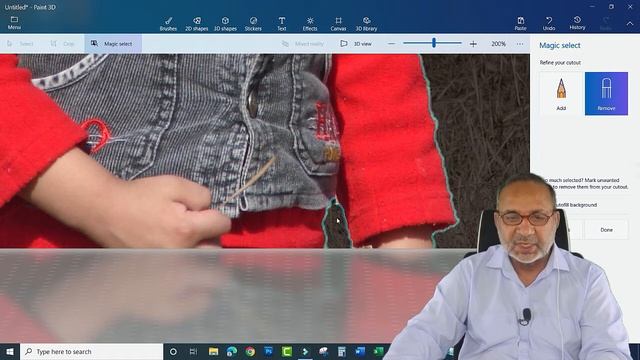Open the History panel
This screenshot has width=640, height=360.
pyautogui.click(x=577, y=23)
